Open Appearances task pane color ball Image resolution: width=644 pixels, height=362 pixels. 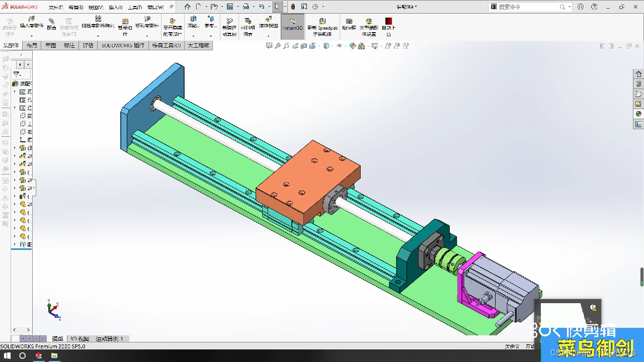(x=638, y=114)
